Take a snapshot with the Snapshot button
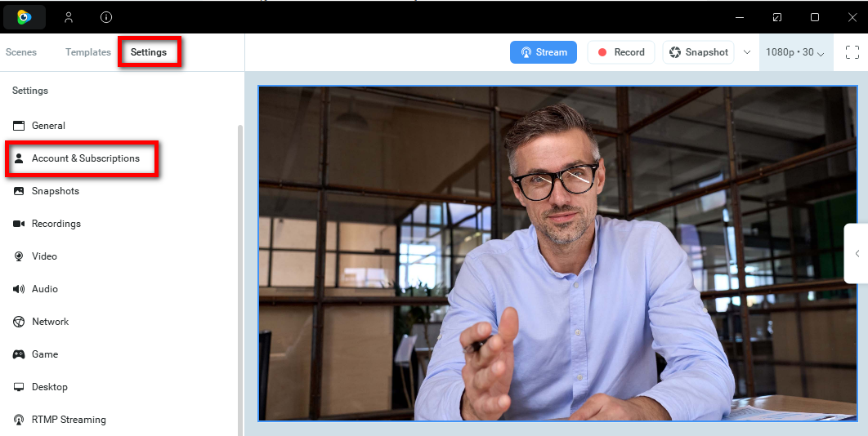 (699, 52)
